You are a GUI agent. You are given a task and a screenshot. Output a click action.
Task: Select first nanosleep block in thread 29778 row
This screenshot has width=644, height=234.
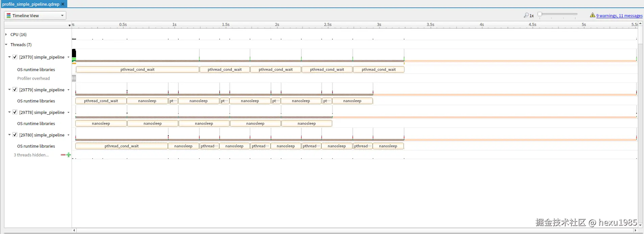101,123
